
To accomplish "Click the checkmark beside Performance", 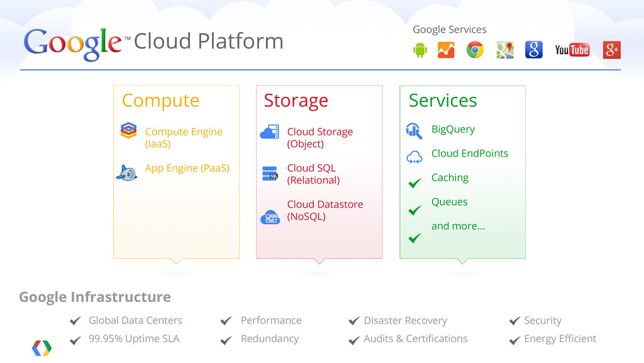I will pos(226,321).
